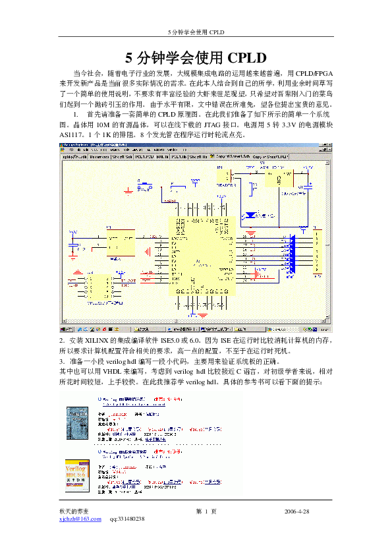The width and height of the screenshot is (392, 555).
Task: Click the blue Verilog HDL book cover thumbnail
Action: click(77, 423)
